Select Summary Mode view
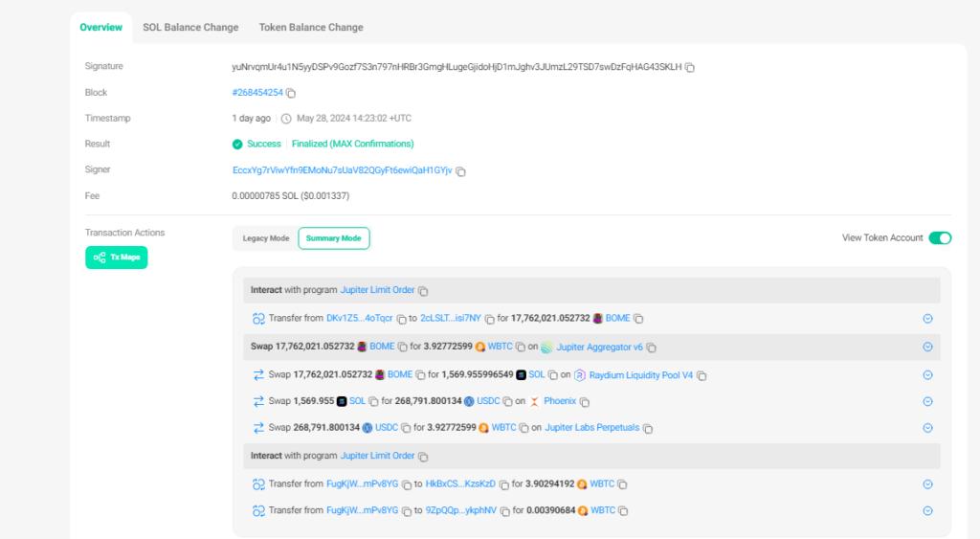This screenshot has height=539, width=980. pos(333,238)
